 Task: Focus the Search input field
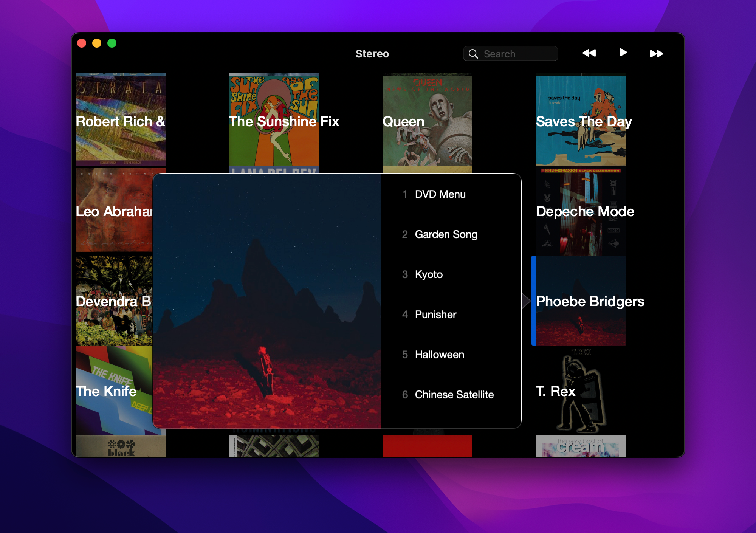point(511,54)
